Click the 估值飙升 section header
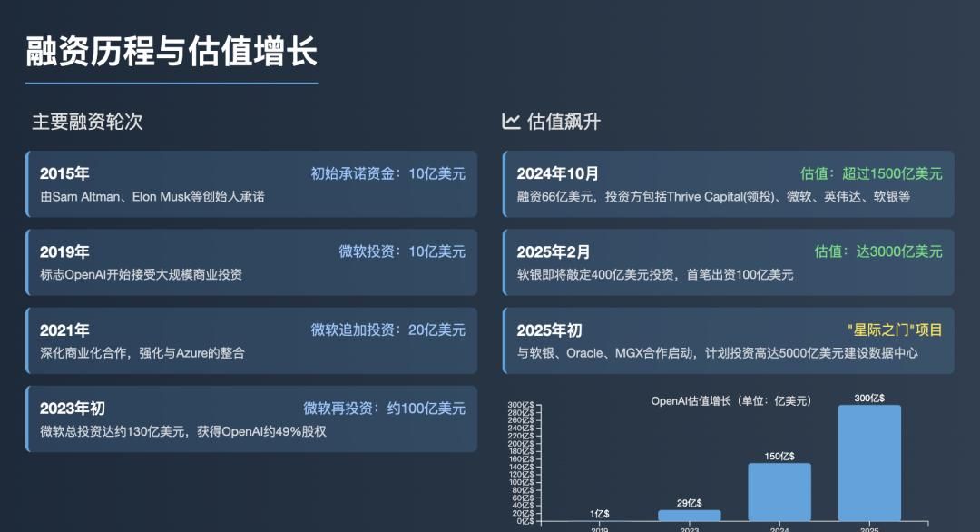The image size is (980, 532). (x=563, y=121)
